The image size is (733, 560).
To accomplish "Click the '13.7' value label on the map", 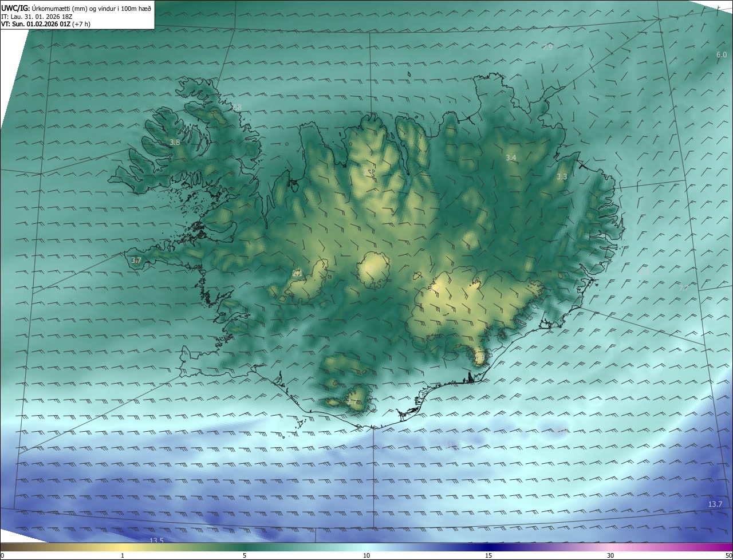I will click(715, 504).
